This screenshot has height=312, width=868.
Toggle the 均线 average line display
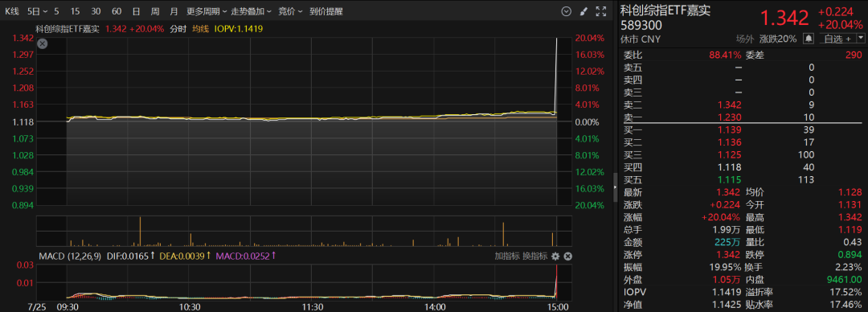[200, 29]
